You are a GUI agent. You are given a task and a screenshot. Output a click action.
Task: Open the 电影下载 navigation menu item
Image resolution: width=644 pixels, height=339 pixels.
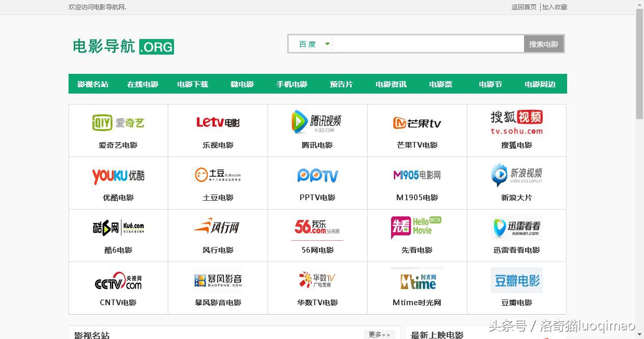point(192,84)
